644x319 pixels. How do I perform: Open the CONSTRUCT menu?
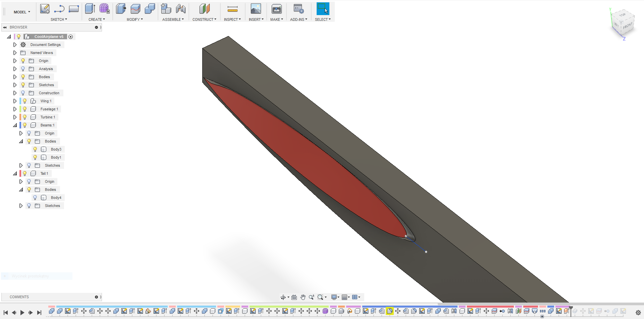(204, 19)
